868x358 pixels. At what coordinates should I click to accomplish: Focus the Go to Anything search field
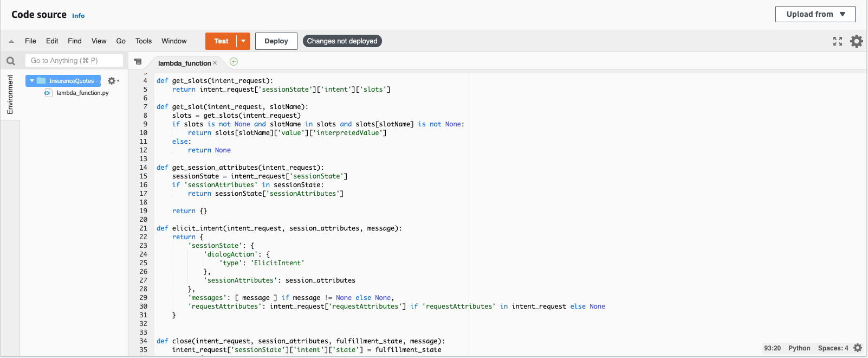click(x=74, y=61)
